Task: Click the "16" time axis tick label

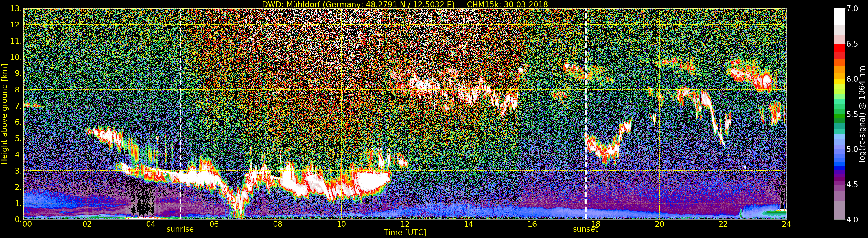Action: 532,224
